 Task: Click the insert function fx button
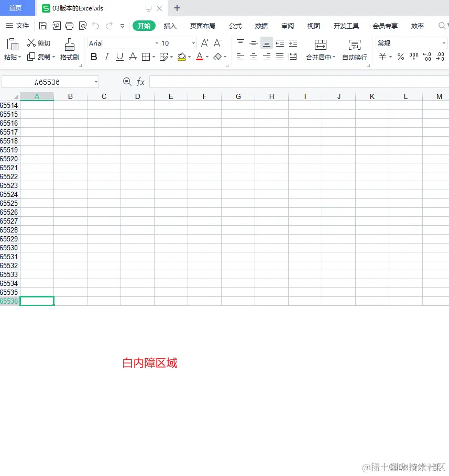[x=140, y=82]
